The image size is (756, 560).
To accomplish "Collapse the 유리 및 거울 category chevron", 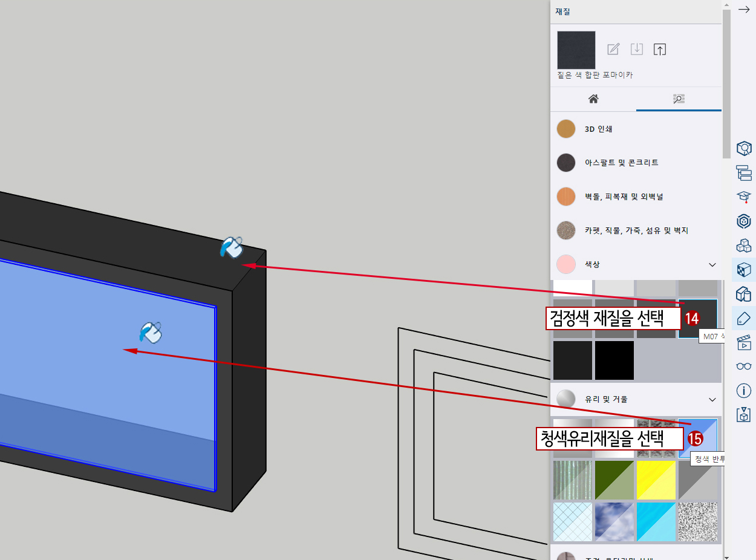I will (712, 400).
